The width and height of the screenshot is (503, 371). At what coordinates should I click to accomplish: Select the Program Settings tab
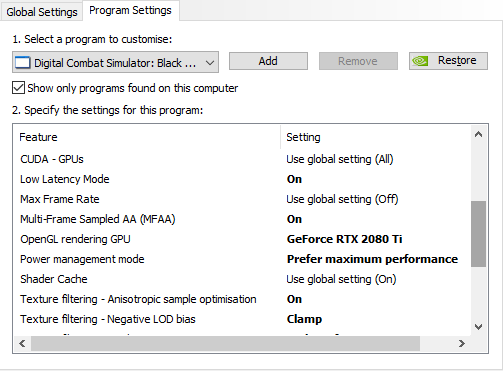[130, 11]
